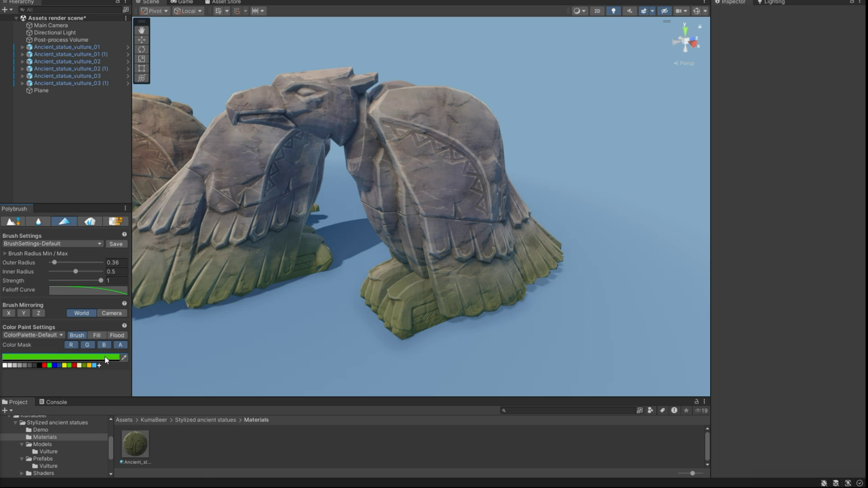The height and width of the screenshot is (488, 868).
Task: Select the Scale tool in Scene overlay
Action: [x=142, y=59]
